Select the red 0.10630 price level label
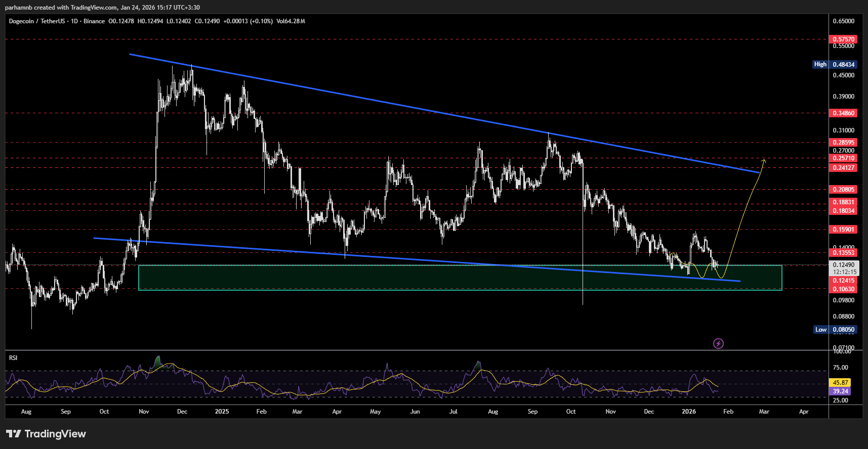The width and height of the screenshot is (868, 449). [x=843, y=289]
